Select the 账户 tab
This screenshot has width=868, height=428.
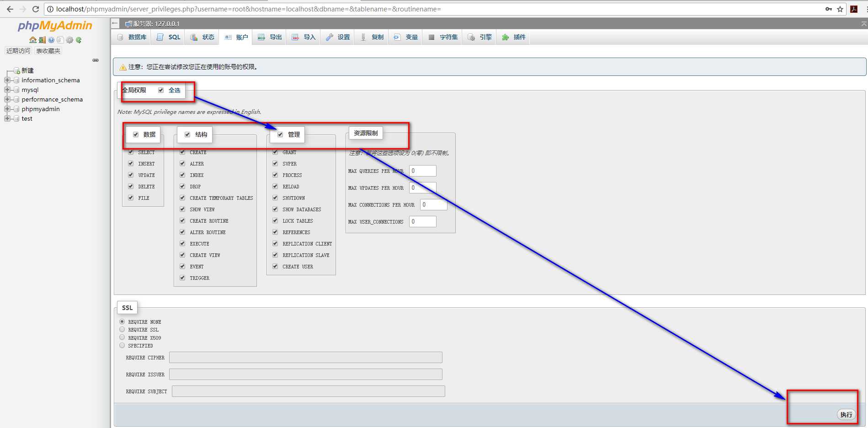(x=236, y=37)
